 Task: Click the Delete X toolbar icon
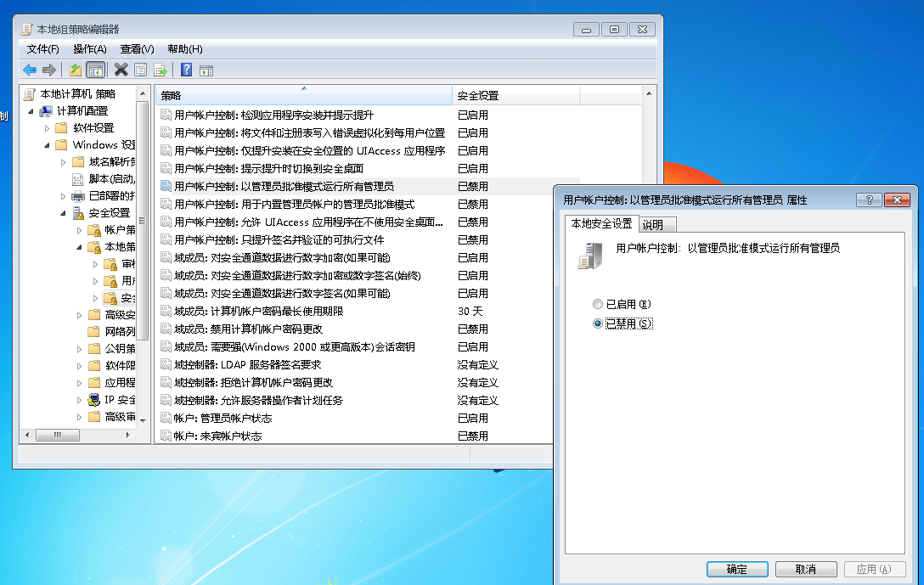[x=121, y=70]
